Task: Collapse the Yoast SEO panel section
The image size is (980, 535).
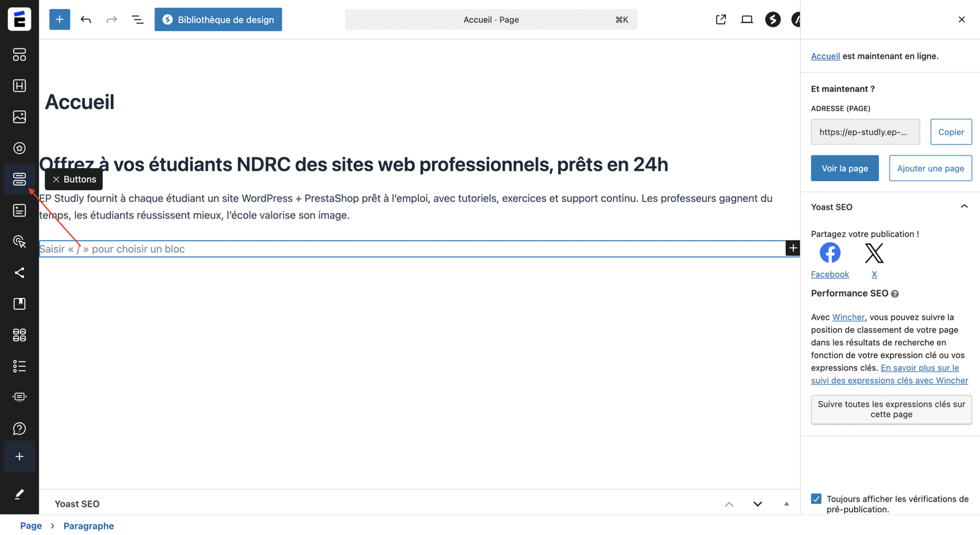Action: pos(964,207)
